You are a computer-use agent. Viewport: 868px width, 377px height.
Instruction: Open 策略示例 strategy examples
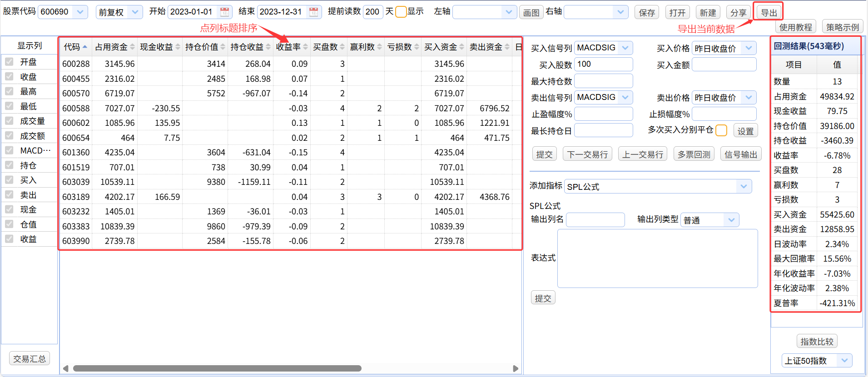[x=842, y=27]
